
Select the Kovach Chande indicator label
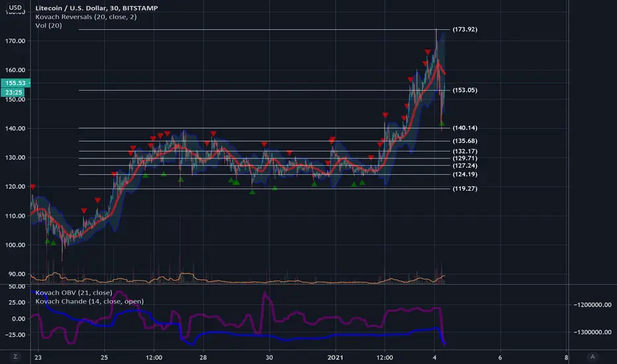click(x=89, y=301)
